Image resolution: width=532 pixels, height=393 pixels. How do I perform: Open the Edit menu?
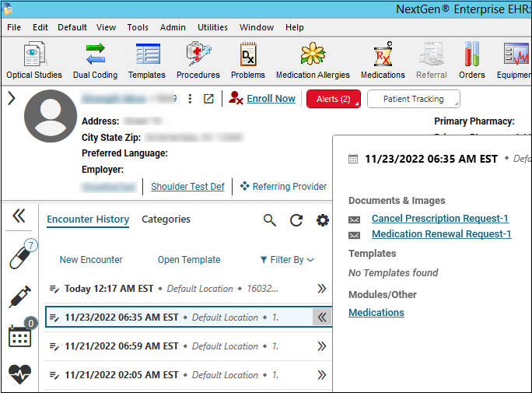click(40, 27)
